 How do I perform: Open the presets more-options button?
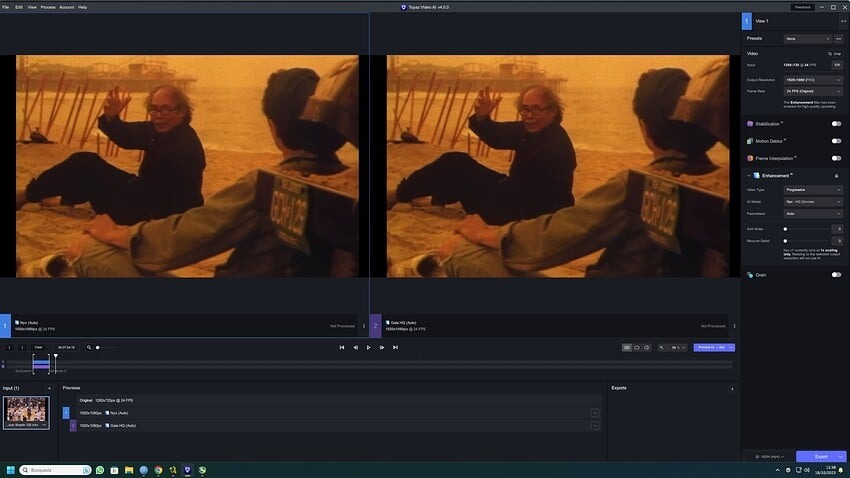839,38
